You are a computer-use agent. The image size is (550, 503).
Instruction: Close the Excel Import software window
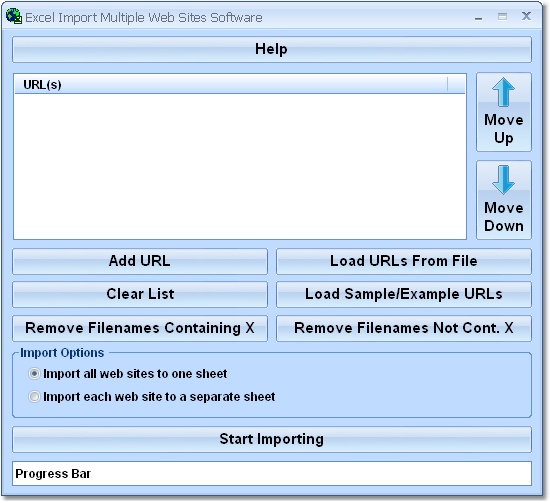[526, 16]
